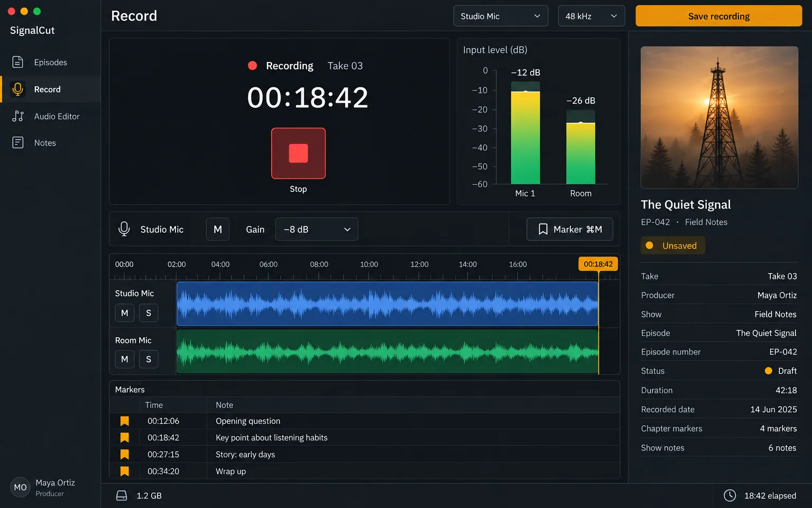This screenshot has height=508, width=812.
Task: Click the Episodes document icon
Action: pos(18,62)
